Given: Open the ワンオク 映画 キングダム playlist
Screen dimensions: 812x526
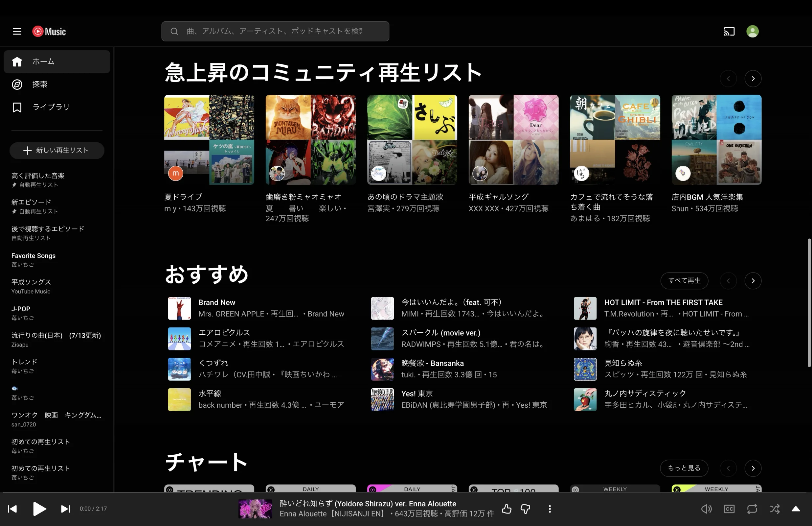Looking at the screenshot, I should coord(57,420).
